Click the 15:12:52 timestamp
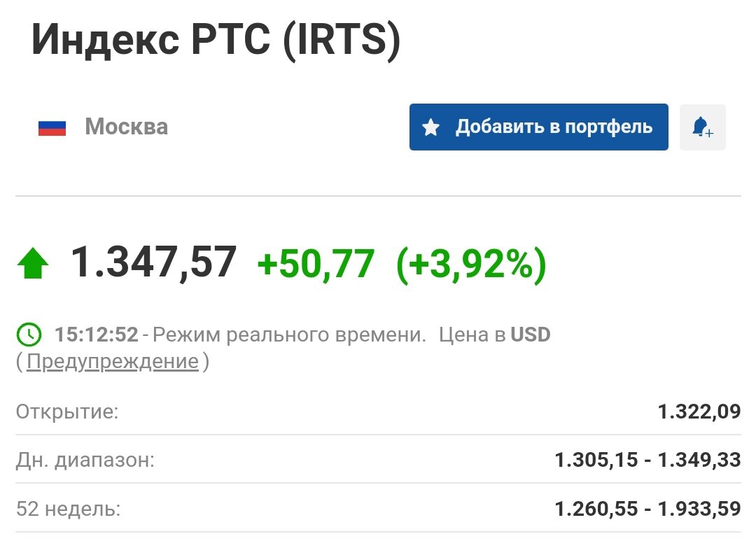Screen dimensions: 756x555 coord(97,335)
